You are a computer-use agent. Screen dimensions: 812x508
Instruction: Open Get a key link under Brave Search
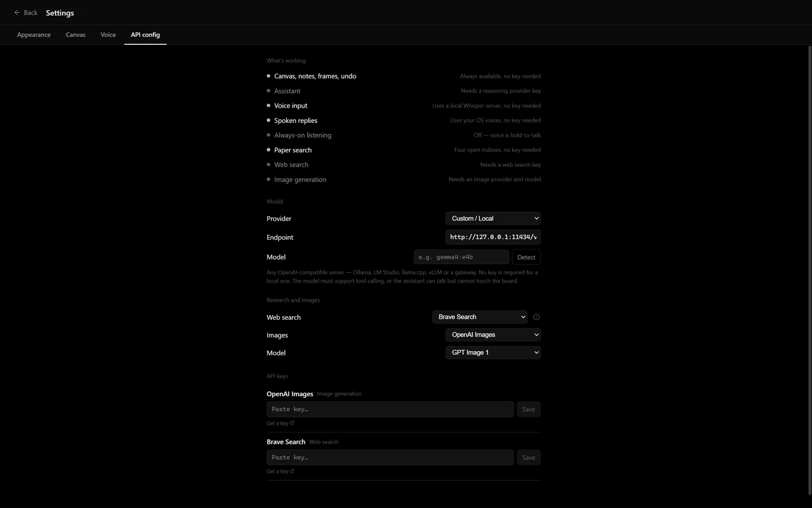(x=280, y=471)
